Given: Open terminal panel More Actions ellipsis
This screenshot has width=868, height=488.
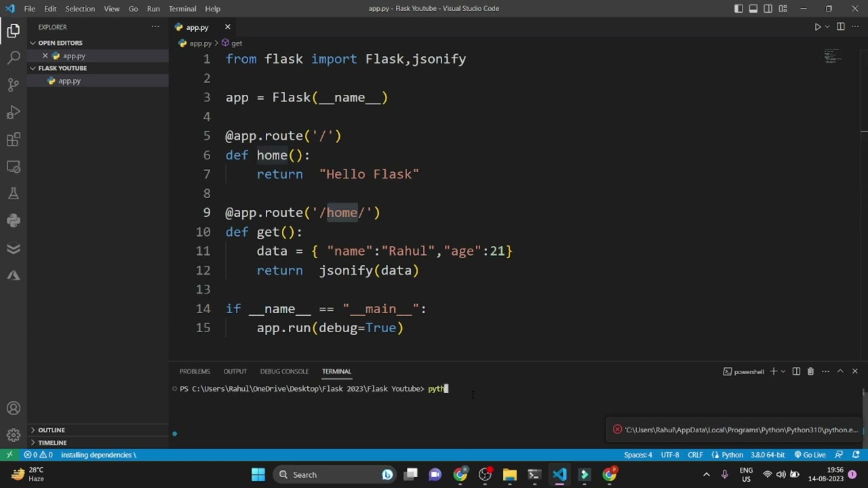Looking at the screenshot, I should click(x=825, y=371).
